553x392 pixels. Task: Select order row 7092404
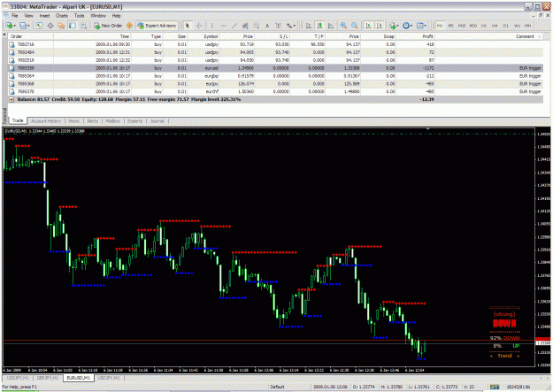pos(275,52)
